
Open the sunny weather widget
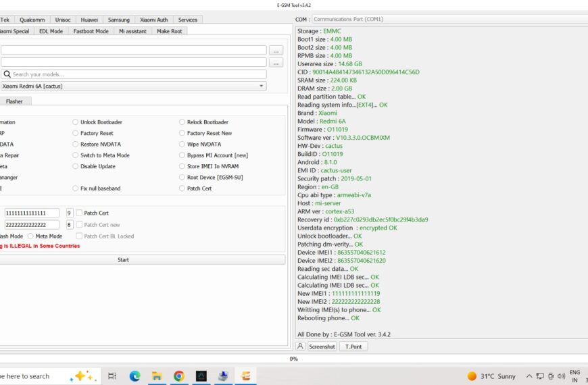491,376
